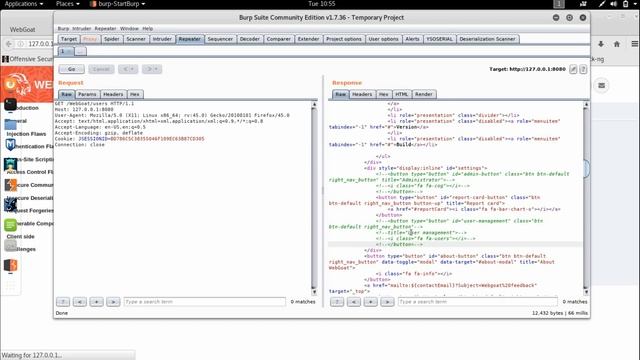Click the response pane vertical scrollbar
Screen dimensions: 640x360
586,198
